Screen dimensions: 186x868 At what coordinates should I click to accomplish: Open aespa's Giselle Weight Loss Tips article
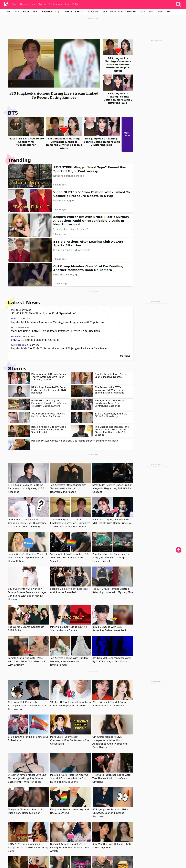pos(69,590)
